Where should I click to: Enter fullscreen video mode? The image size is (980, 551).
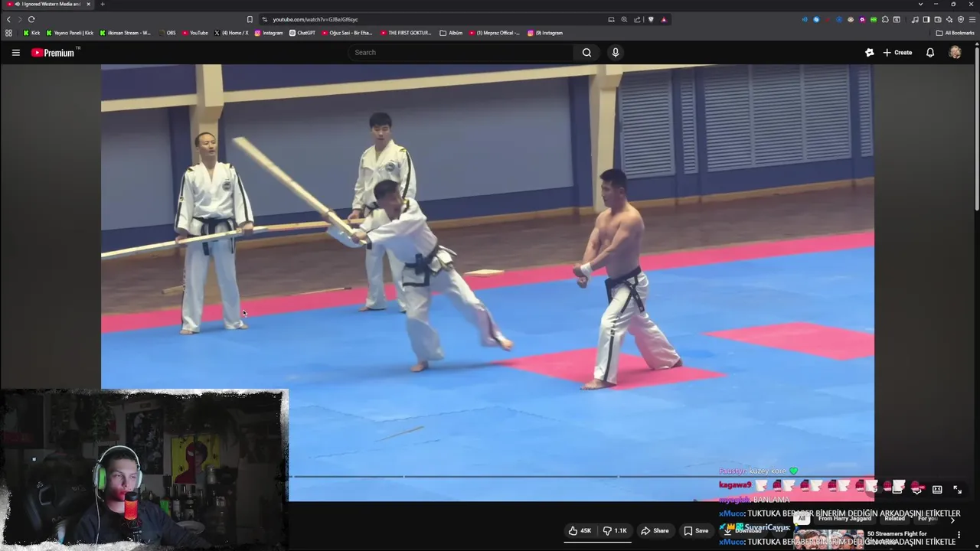click(957, 489)
